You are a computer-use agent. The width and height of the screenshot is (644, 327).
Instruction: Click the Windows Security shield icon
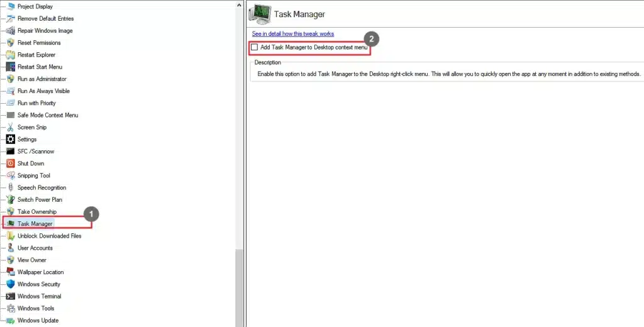tap(11, 284)
